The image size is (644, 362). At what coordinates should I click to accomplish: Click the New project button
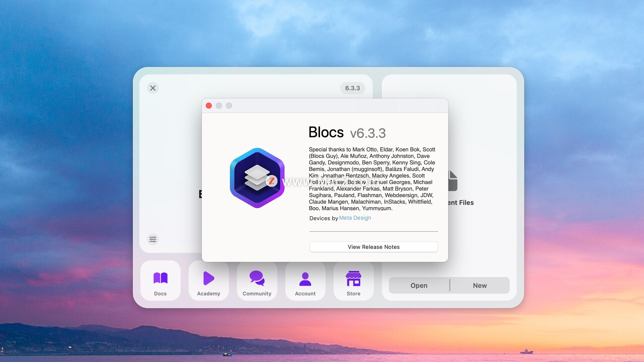click(480, 286)
